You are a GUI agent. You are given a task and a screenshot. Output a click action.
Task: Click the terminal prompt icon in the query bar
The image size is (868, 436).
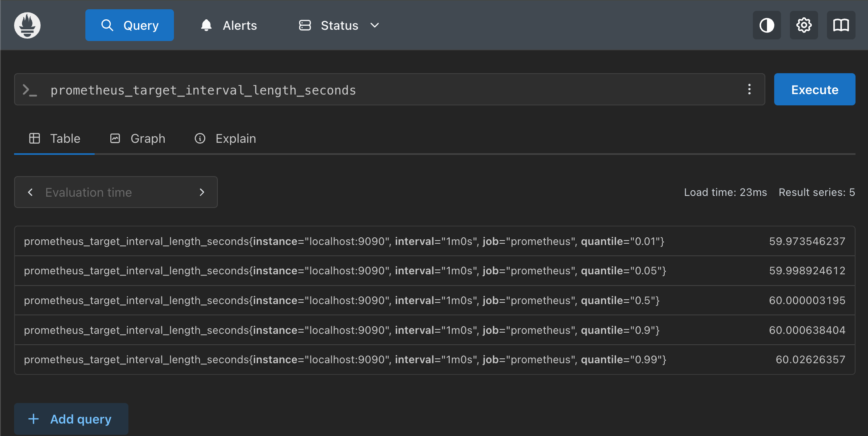[29, 89]
